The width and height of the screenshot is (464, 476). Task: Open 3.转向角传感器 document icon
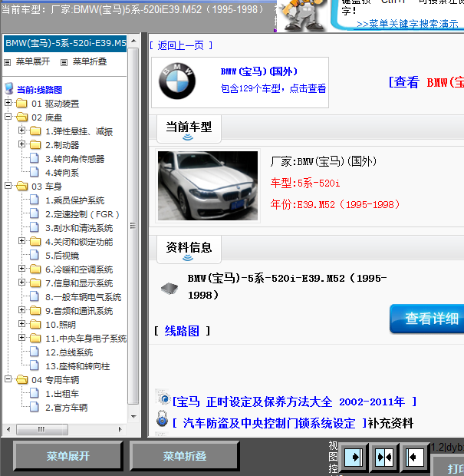pos(35,158)
